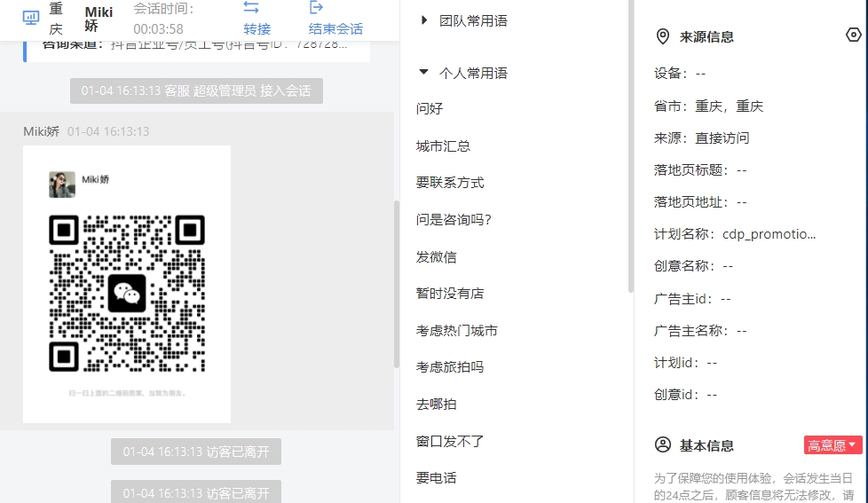The width and height of the screenshot is (868, 503).
Task: Click the 转接 transfer arrows icon
Action: pos(251,7)
